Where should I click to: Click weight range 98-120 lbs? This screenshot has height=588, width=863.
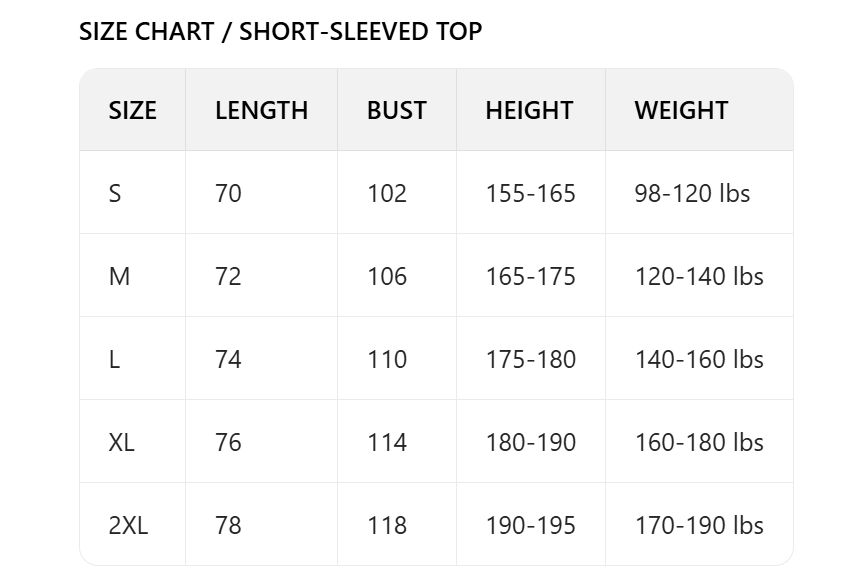click(692, 193)
